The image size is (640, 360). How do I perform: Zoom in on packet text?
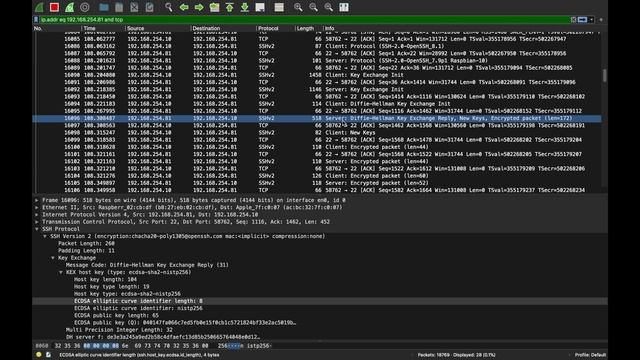(298, 7)
